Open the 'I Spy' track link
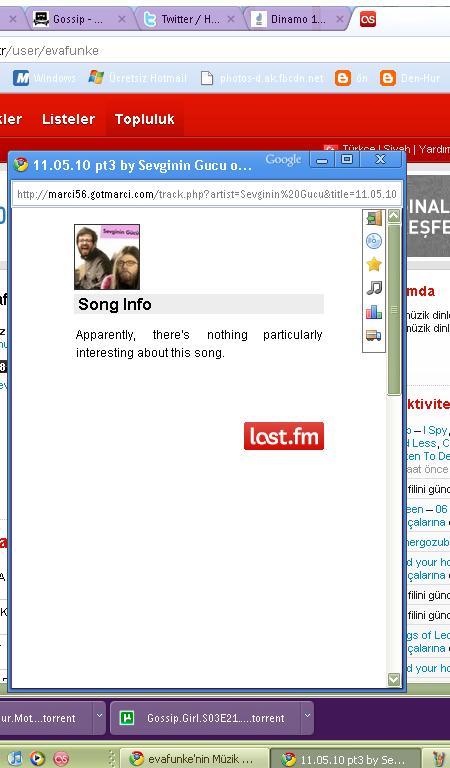450x768 pixels. (435, 431)
